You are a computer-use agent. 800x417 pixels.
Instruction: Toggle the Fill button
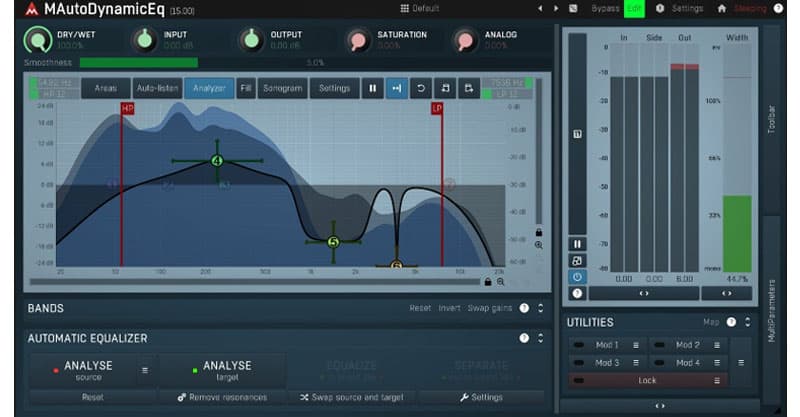246,88
